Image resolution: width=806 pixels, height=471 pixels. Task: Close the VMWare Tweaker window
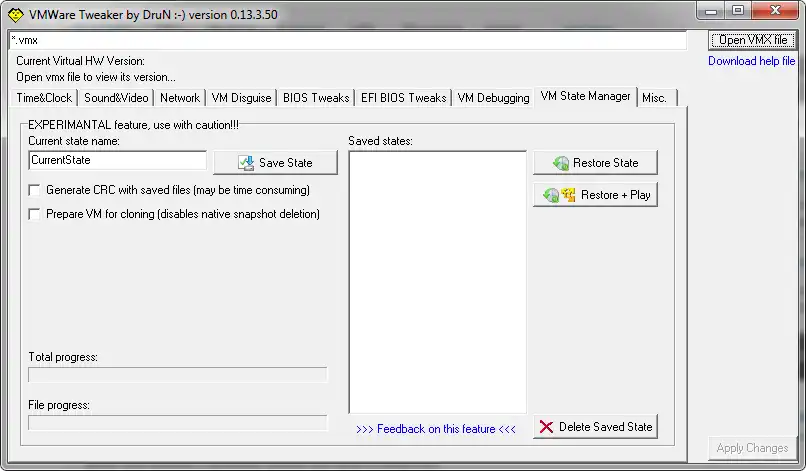pyautogui.click(x=776, y=11)
